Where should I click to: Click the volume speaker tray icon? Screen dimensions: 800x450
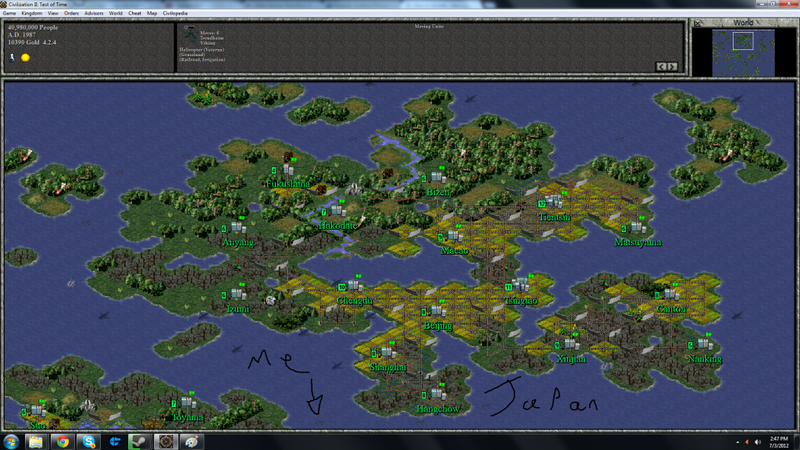(x=758, y=442)
